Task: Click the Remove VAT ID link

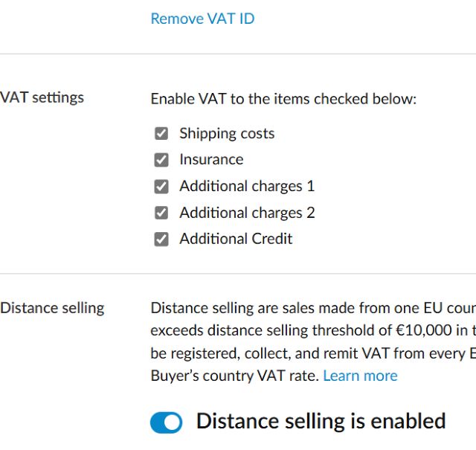Action: [202, 19]
